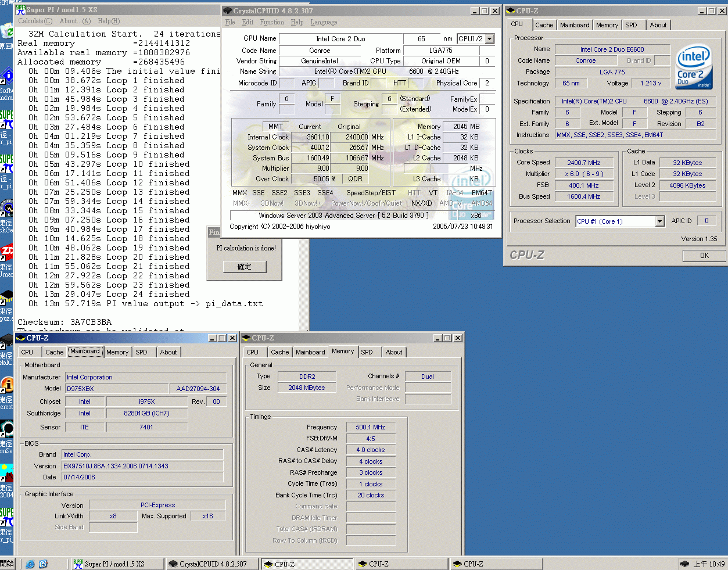Screen dimensions: 728x570
Task: Click the second quick launch taskbar icon
Action: coord(43,564)
